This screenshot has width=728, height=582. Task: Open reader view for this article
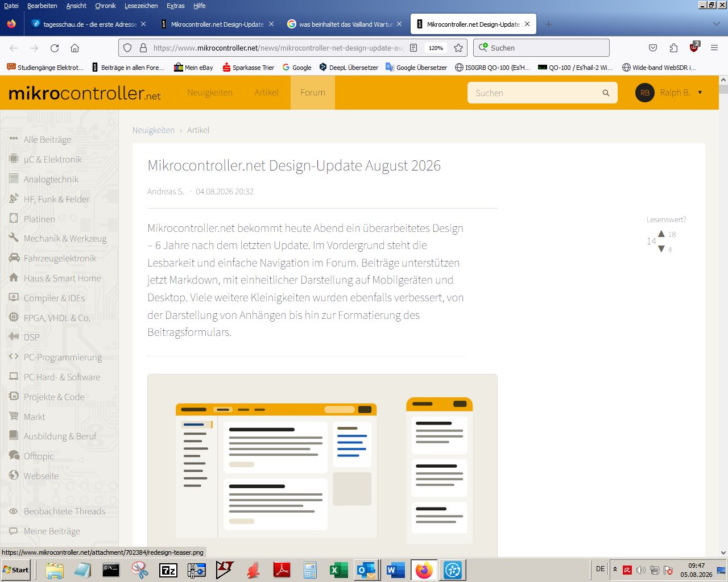coord(414,48)
